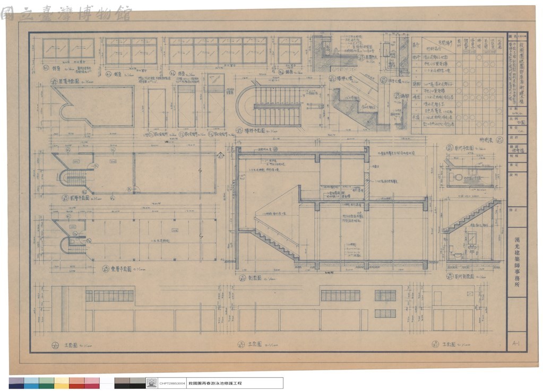Click the 國立臺灣博物館 watermark
This screenshot has height=392, width=543.
pyautogui.click(x=66, y=13)
